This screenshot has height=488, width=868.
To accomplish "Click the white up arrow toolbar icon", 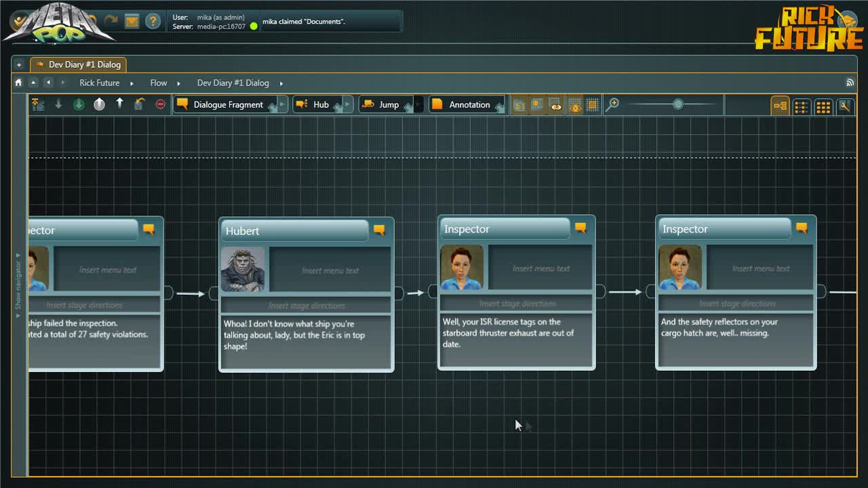I will (119, 104).
